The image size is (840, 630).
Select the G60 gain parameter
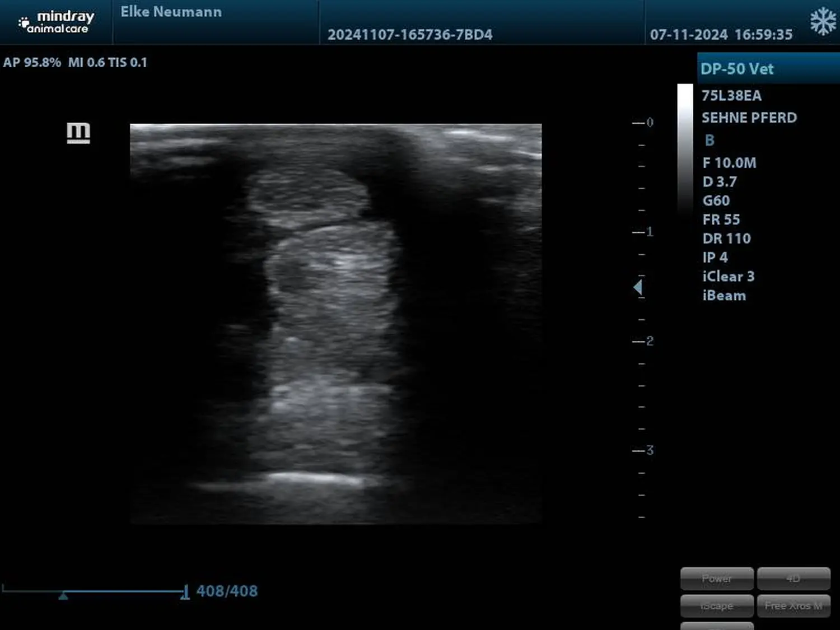tap(716, 200)
